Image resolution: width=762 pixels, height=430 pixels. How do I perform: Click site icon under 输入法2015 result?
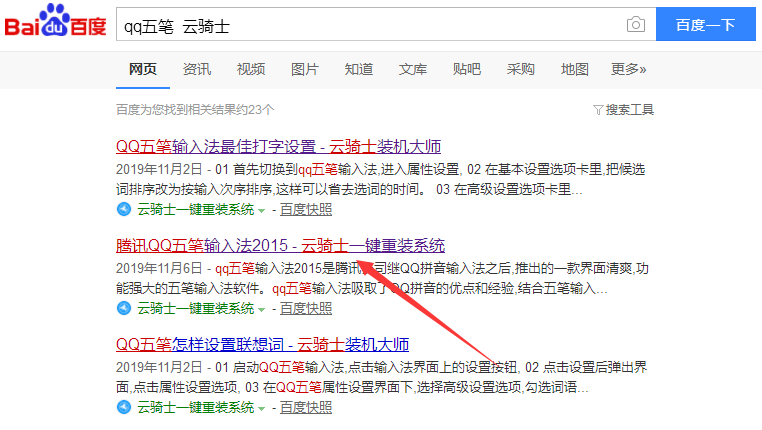(x=124, y=308)
